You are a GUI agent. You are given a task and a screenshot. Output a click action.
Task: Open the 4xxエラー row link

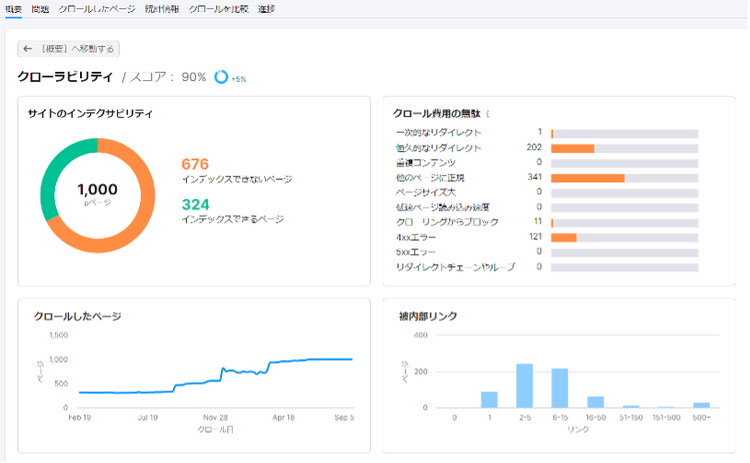[416, 237]
